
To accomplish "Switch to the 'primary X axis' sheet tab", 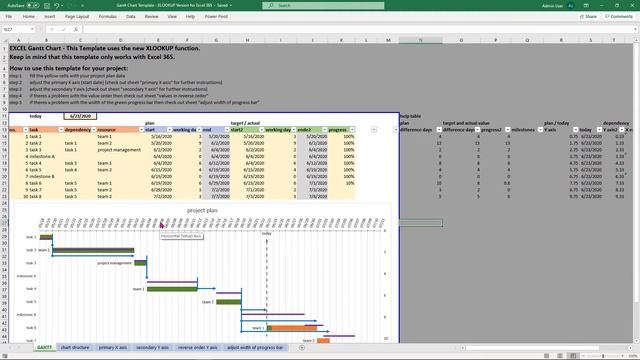I will click(x=113, y=347).
